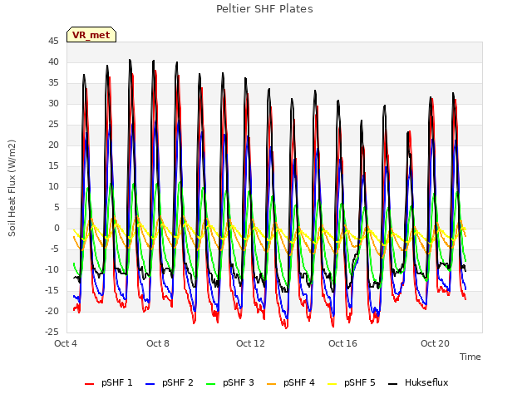The height and width of the screenshot is (399, 532).
Task: Click the 25 y-axis tick label
Action: 53,124
